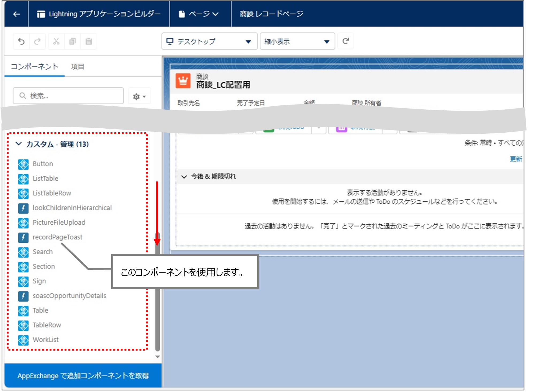Screen dimensions: 542x392
Task: Select the recordPageToast component label
Action: (x=57, y=237)
